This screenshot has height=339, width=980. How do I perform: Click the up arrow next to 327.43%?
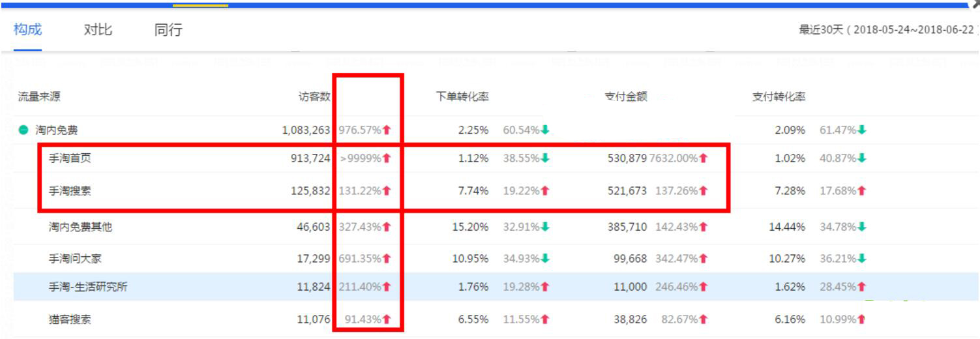pyautogui.click(x=387, y=227)
